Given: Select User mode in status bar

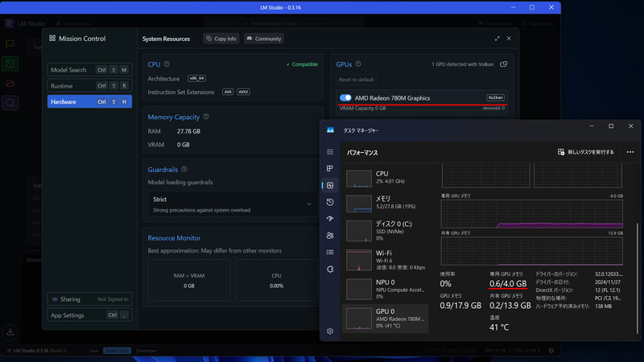Looking at the screenshot, I should tap(93, 351).
